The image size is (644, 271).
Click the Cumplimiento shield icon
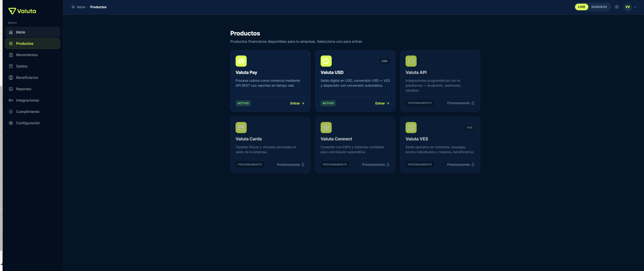click(x=11, y=112)
